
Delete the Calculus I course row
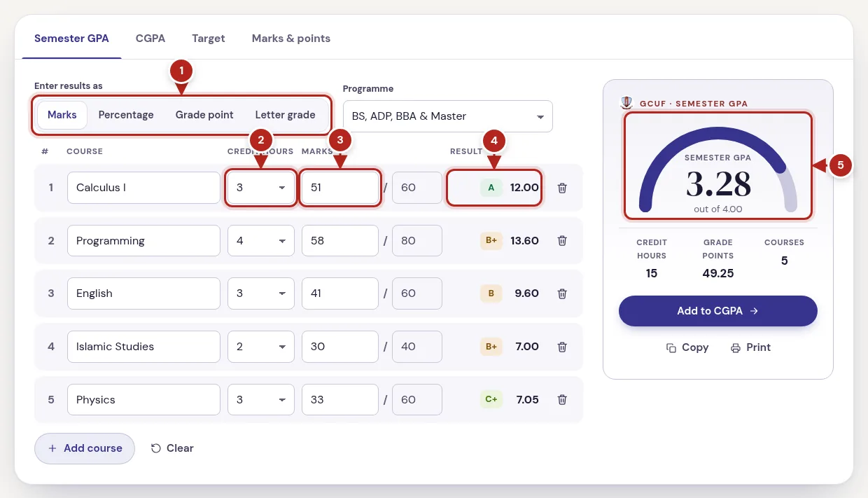[561, 188]
